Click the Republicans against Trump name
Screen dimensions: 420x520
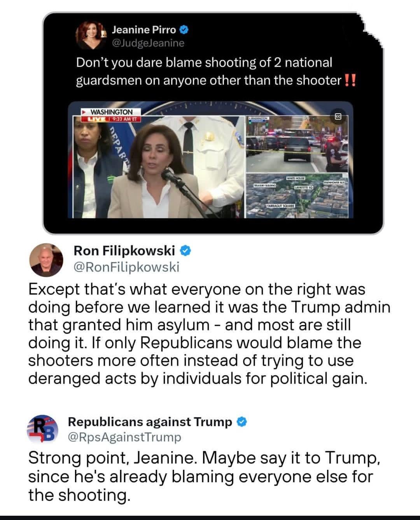coord(150,422)
